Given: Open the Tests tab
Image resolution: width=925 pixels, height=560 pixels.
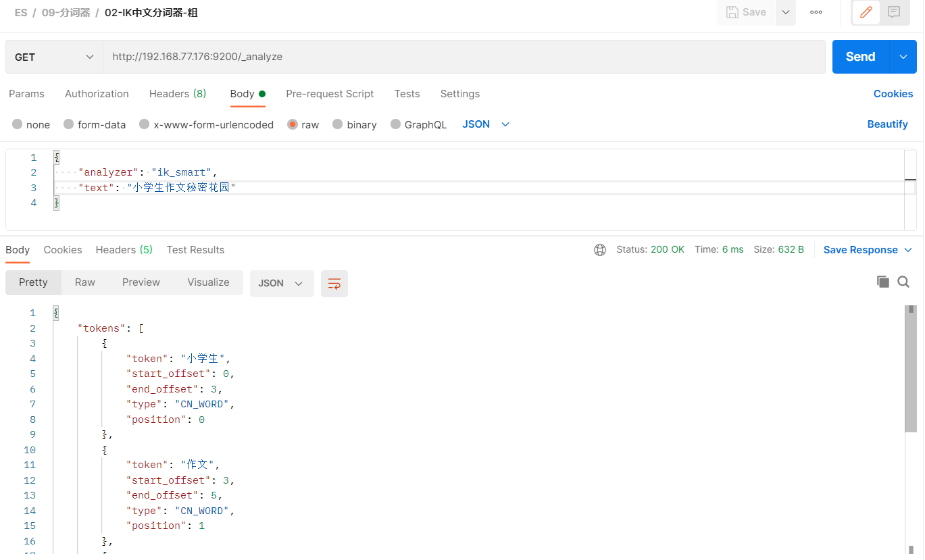Looking at the screenshot, I should click(x=407, y=94).
